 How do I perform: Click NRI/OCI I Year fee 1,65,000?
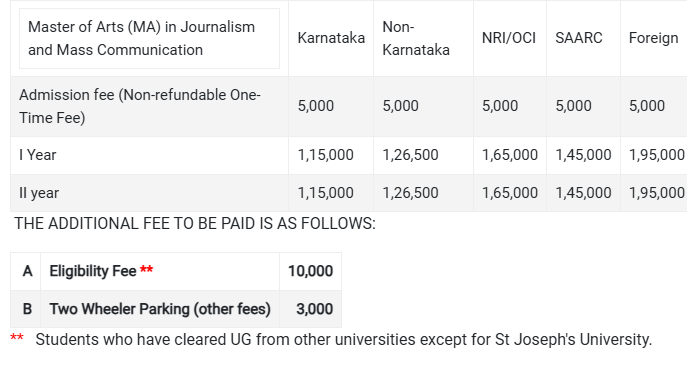click(x=510, y=155)
